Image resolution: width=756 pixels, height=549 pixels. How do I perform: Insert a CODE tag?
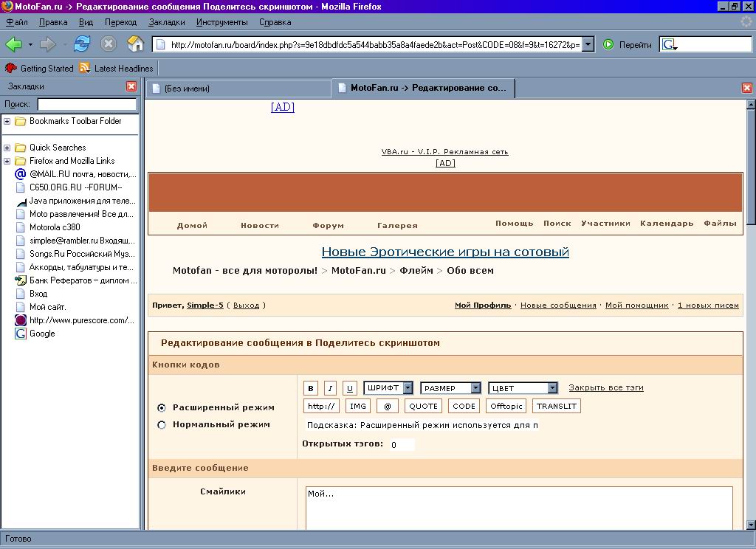464,406
